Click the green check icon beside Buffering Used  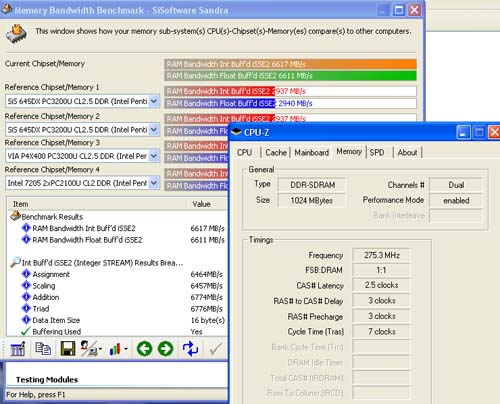tap(26, 331)
